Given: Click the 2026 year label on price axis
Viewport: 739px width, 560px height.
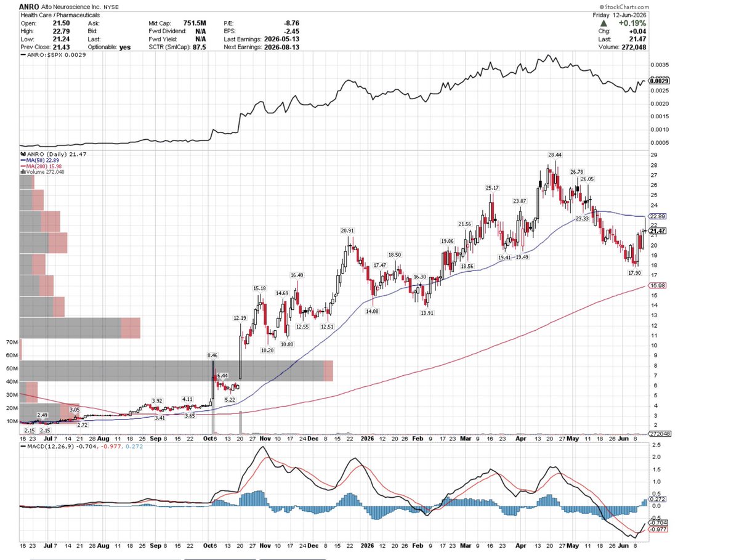Looking at the screenshot, I should [x=368, y=439].
